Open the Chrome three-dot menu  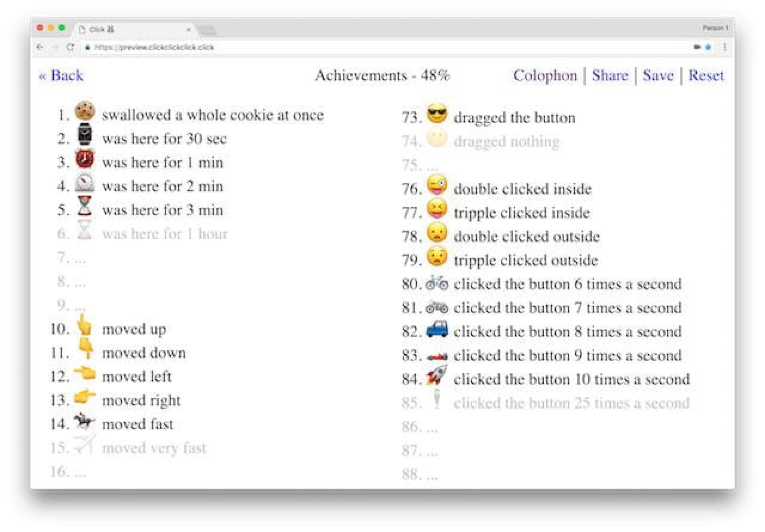coord(725,47)
